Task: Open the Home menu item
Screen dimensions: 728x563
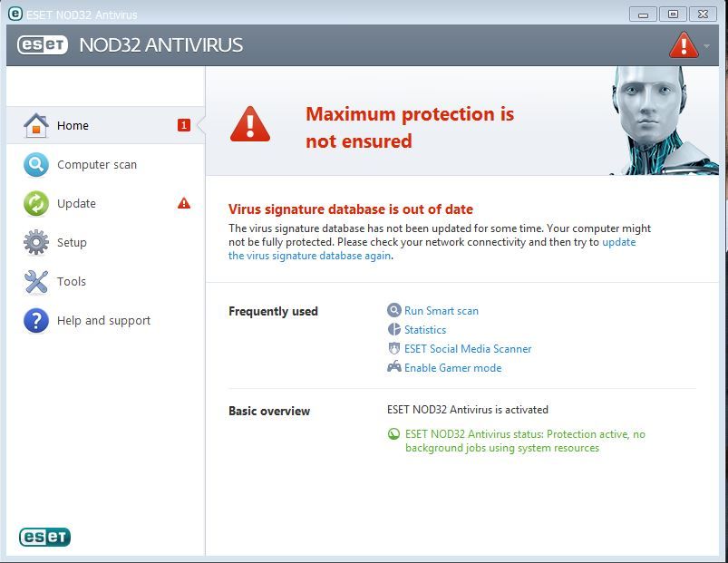Action: pos(73,126)
